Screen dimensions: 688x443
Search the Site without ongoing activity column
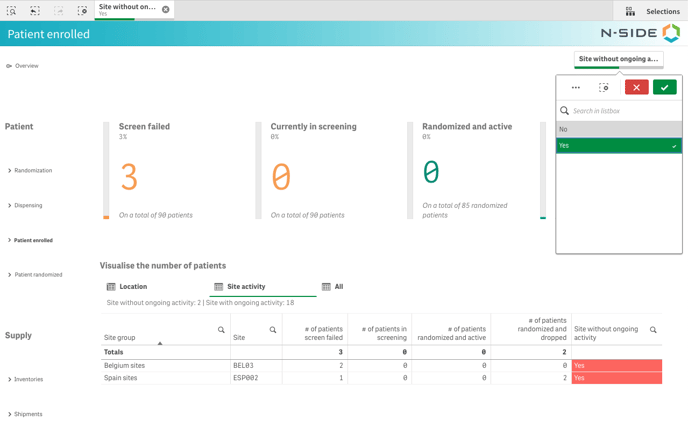click(x=653, y=330)
